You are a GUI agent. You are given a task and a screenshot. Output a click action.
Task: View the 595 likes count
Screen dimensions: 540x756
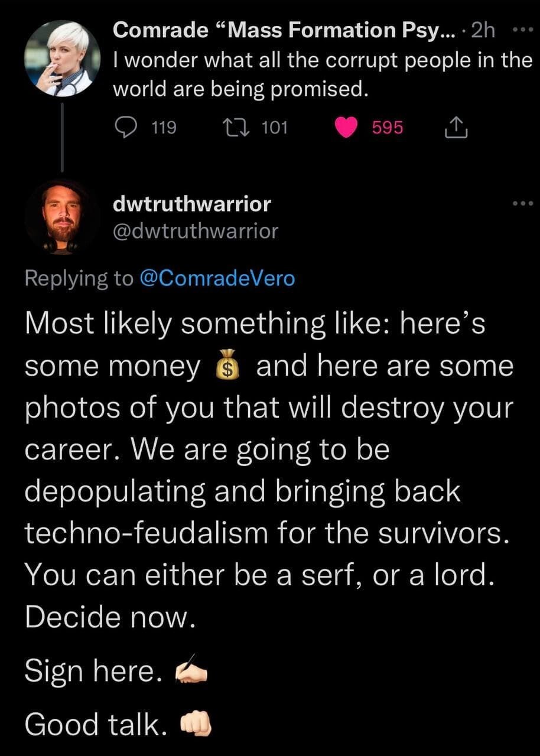pyautogui.click(x=388, y=127)
